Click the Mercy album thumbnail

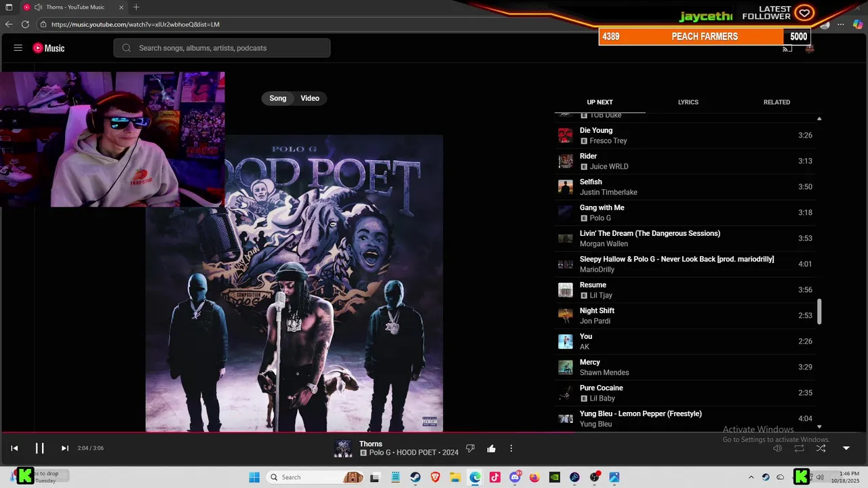[x=566, y=367]
